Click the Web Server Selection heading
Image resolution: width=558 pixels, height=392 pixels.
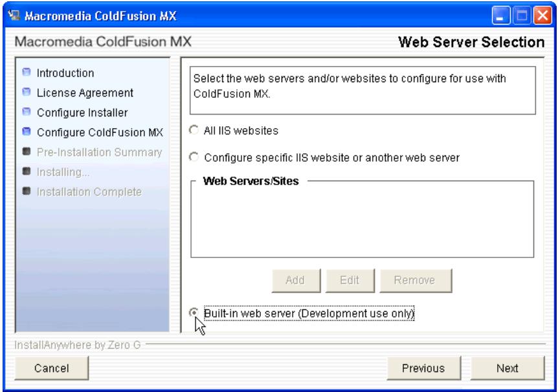(x=471, y=42)
